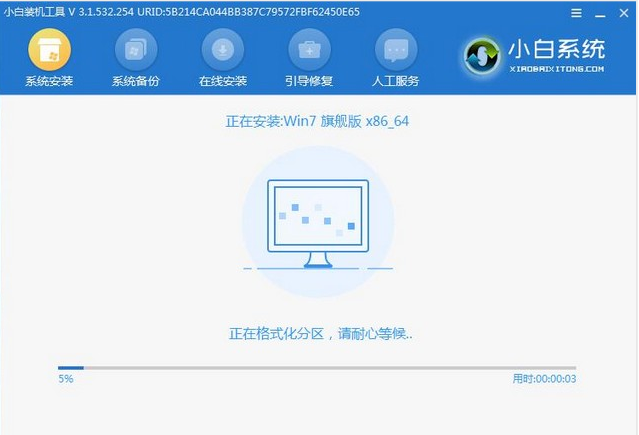Viewport: 639px width, 435px height.
Task: Switch to the 系统备份 tab label
Action: [136, 81]
